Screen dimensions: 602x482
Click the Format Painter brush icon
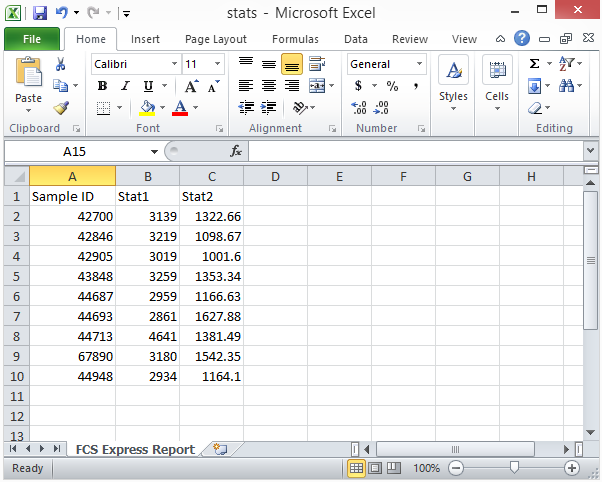click(x=61, y=108)
